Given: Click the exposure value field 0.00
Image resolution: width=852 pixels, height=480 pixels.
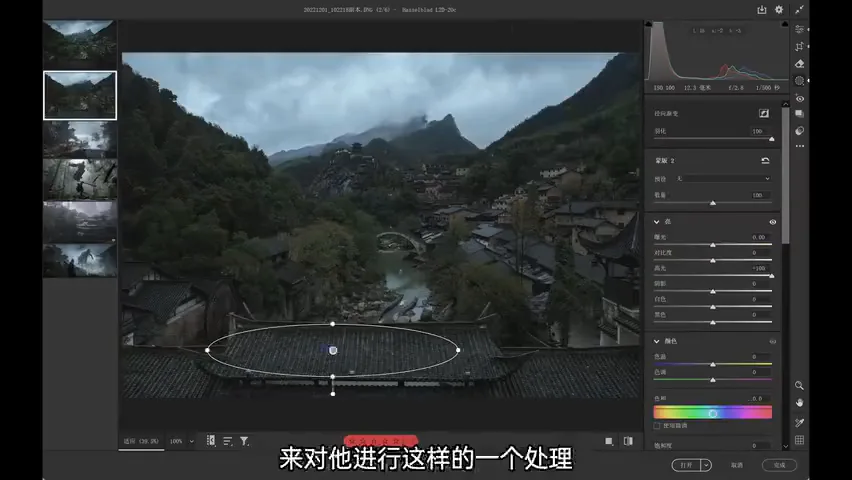Looking at the screenshot, I should 759,238.
